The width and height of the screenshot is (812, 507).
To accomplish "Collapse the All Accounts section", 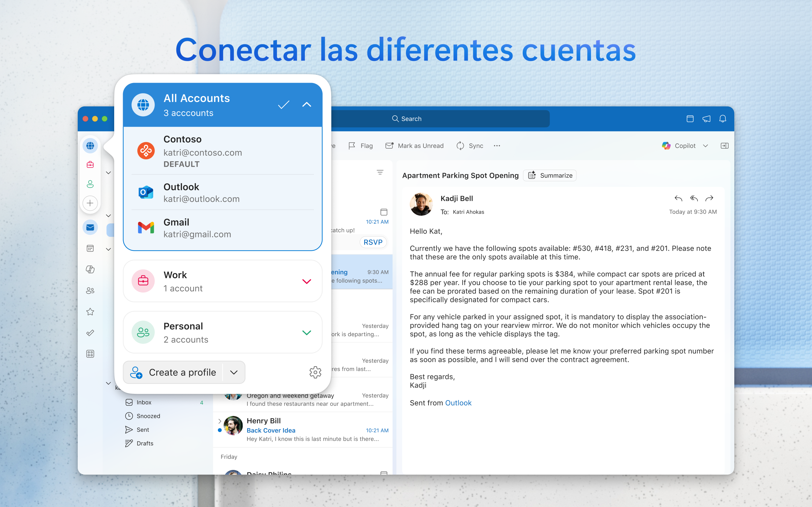I will (307, 105).
